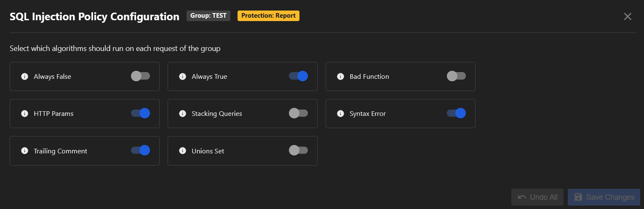Click the Save Changes button

(x=604, y=197)
